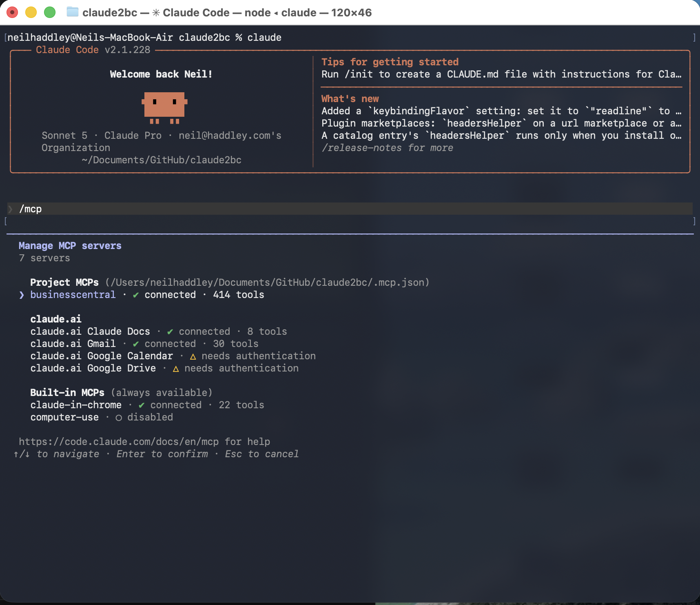Screen dimensions: 700x605
Task: Click the warning triangle for Google Calendar
Action: pyautogui.click(x=193, y=356)
